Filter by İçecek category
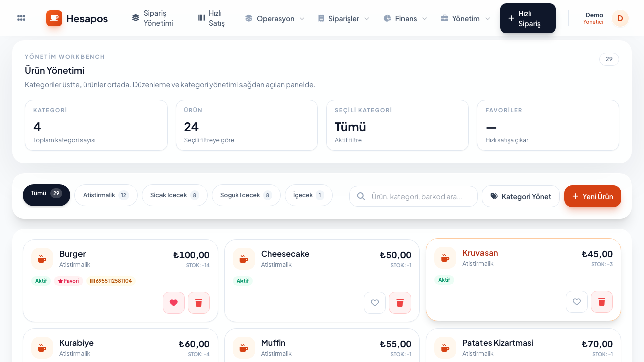Image resolution: width=644 pixels, height=362 pixels. (308, 195)
